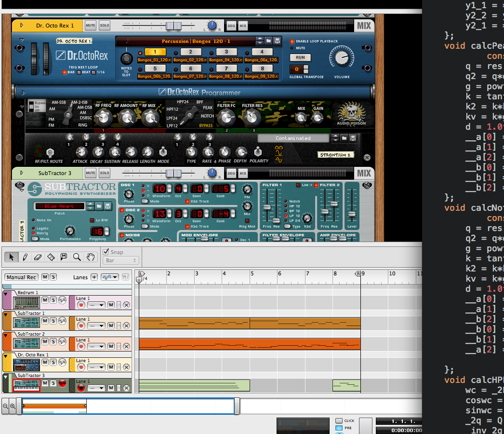Select loop slot 1 on Dr. Octo Rex

(155, 52)
